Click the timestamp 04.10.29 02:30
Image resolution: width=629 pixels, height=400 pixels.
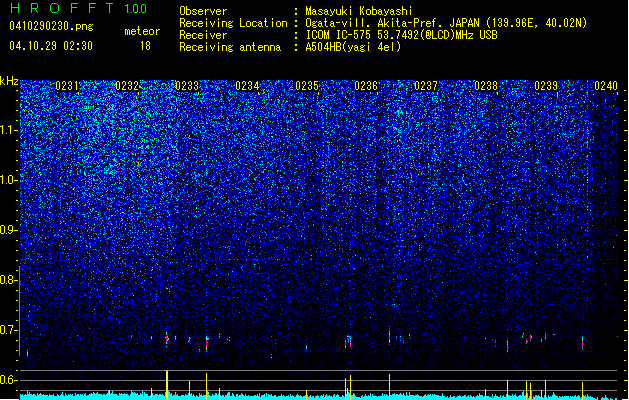pyautogui.click(x=51, y=46)
